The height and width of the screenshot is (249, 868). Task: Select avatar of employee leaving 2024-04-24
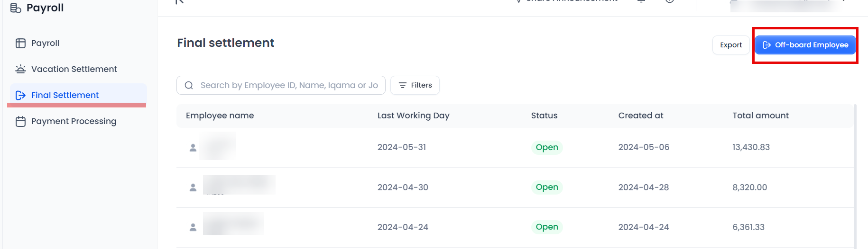click(193, 227)
